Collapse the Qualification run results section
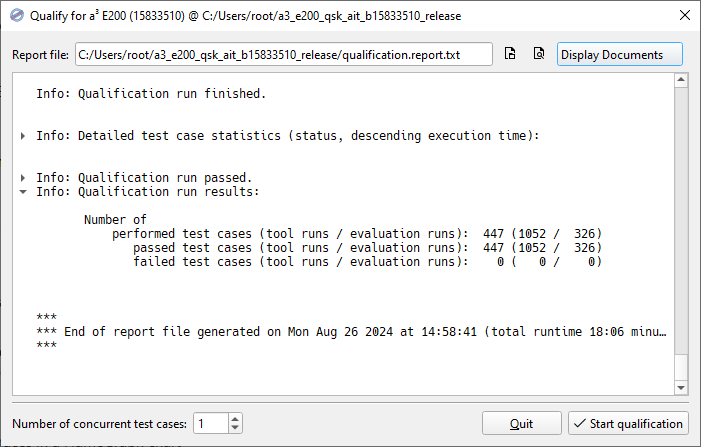The height and width of the screenshot is (447, 701). click(x=23, y=192)
